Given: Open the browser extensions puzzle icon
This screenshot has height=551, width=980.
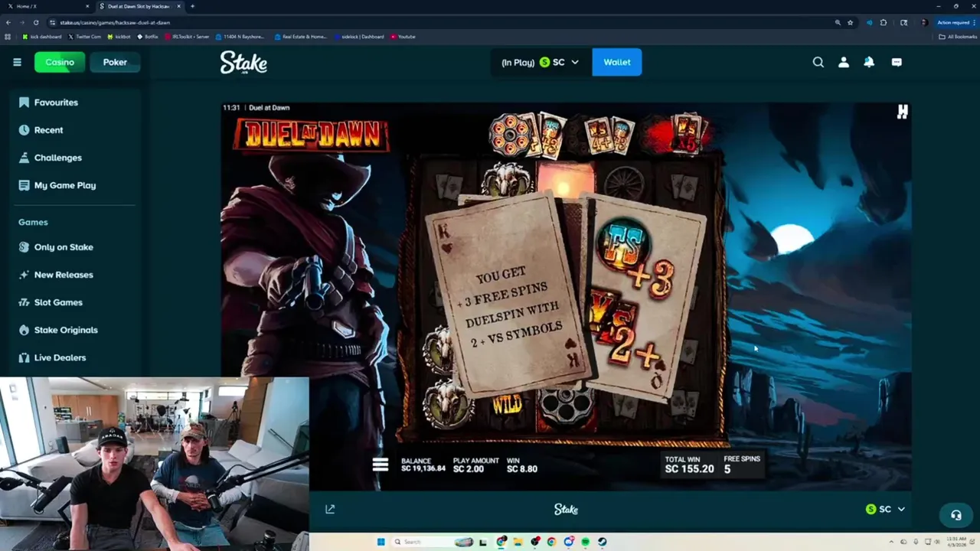Looking at the screenshot, I should click(x=884, y=22).
